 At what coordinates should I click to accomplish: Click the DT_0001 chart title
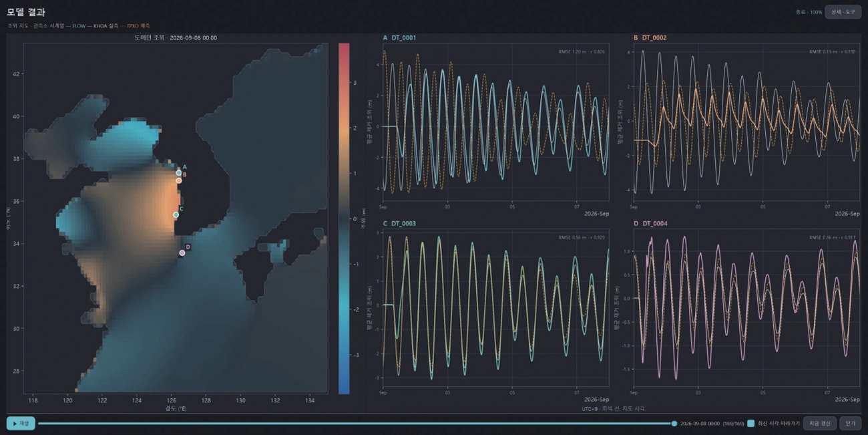coord(403,38)
